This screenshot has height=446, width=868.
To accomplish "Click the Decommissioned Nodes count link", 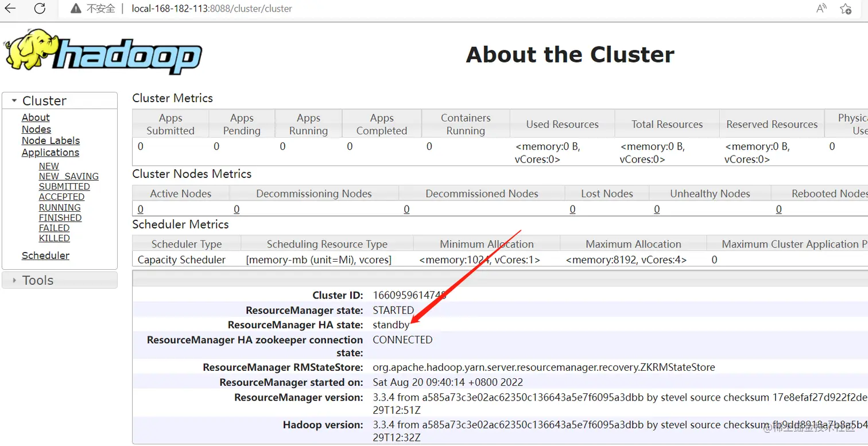I will pos(406,210).
